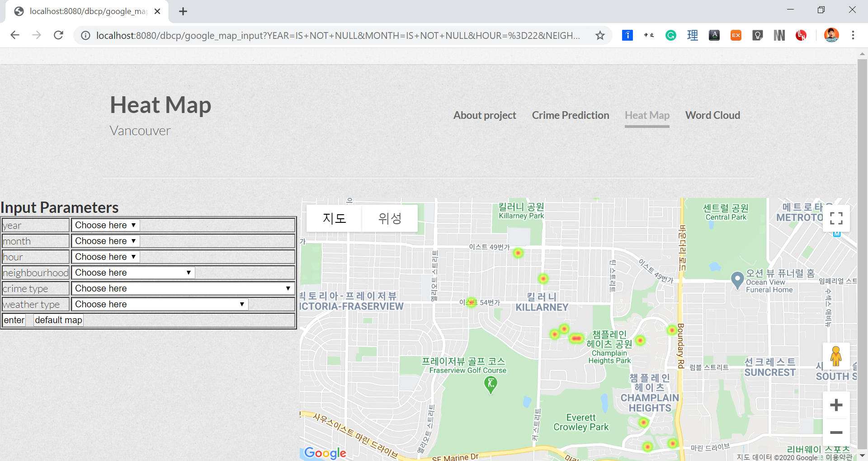
Task: Bookmark the page via the star icon
Action: tap(600, 35)
